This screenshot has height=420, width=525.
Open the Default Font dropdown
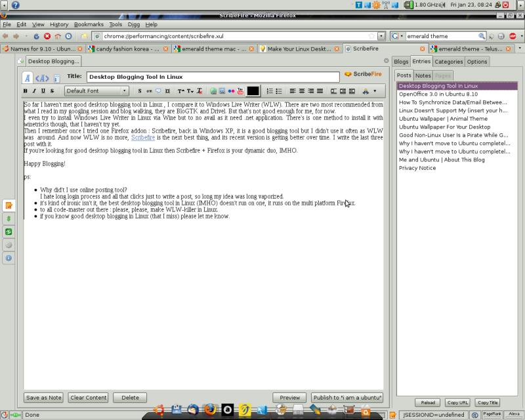click(96, 91)
